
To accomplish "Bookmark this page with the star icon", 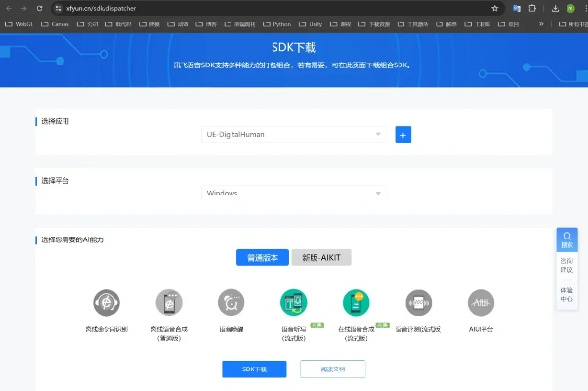I will pyautogui.click(x=495, y=8).
